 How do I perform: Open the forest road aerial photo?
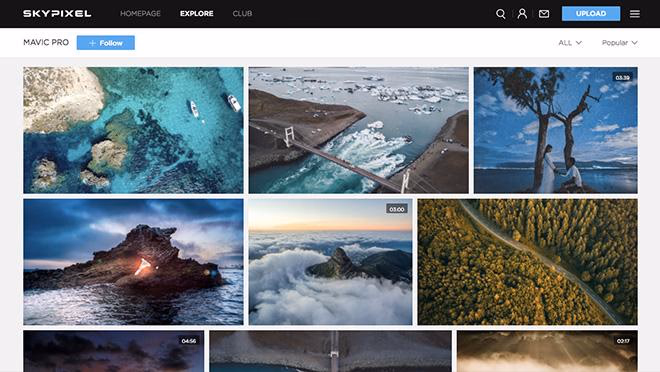click(527, 262)
